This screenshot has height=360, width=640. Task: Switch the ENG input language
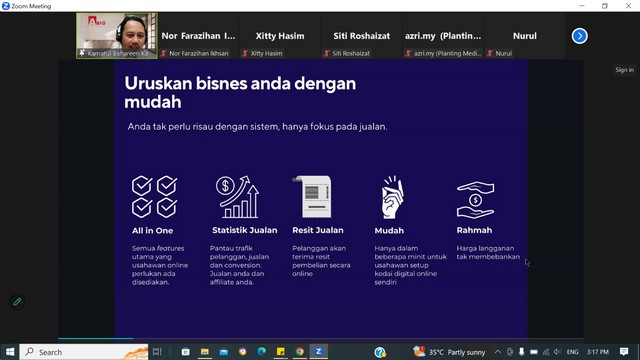tap(572, 352)
